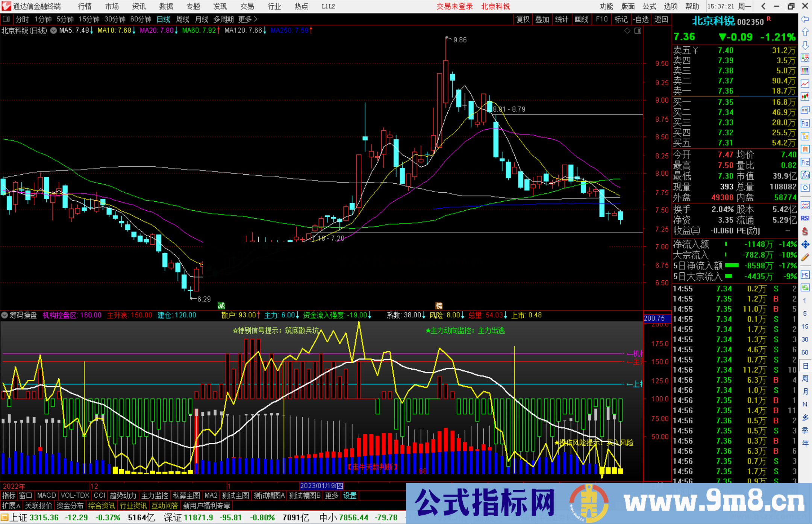Click the RSI indicator sidebar icon
Image resolution: width=812 pixels, height=524 pixels.
805,218
